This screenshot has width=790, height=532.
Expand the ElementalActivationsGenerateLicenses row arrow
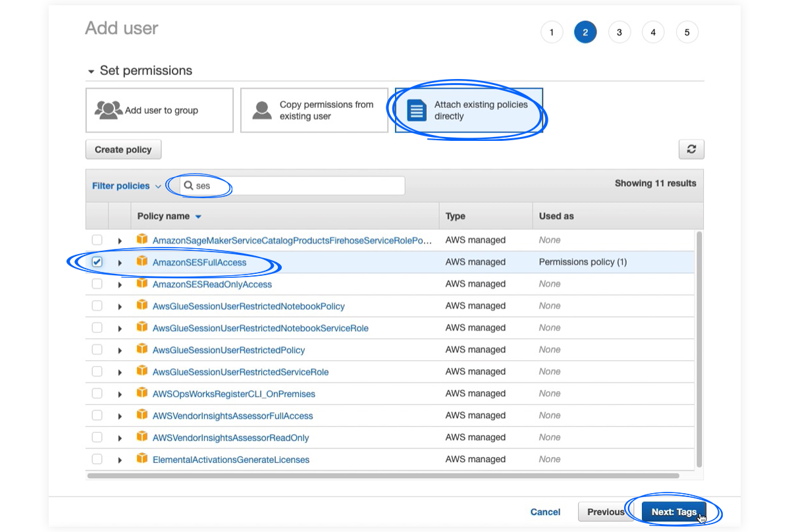pyautogui.click(x=120, y=460)
